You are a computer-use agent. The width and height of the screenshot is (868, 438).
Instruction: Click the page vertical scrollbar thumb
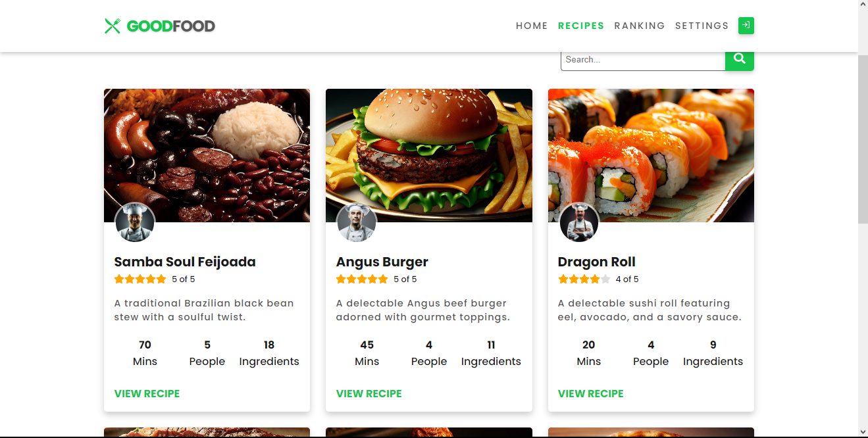tap(863, 139)
